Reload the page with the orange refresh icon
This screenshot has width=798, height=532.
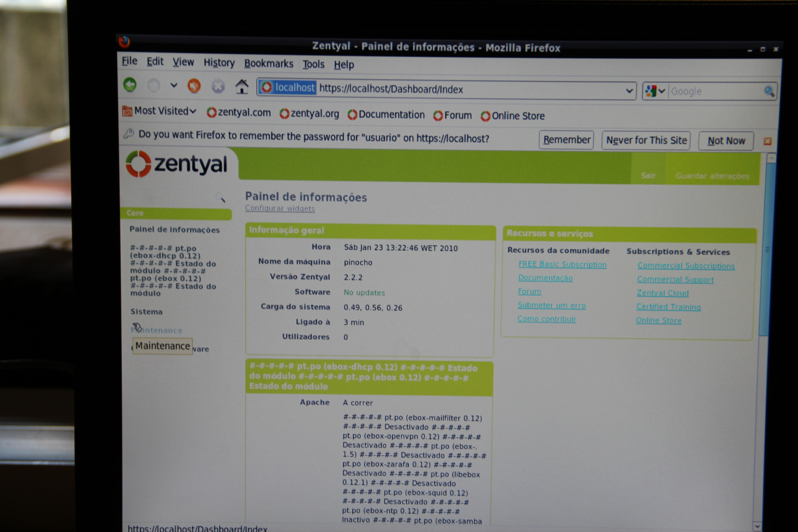(194, 86)
